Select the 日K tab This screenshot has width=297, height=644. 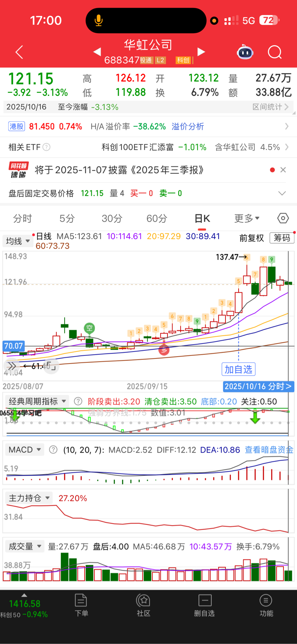(202, 219)
